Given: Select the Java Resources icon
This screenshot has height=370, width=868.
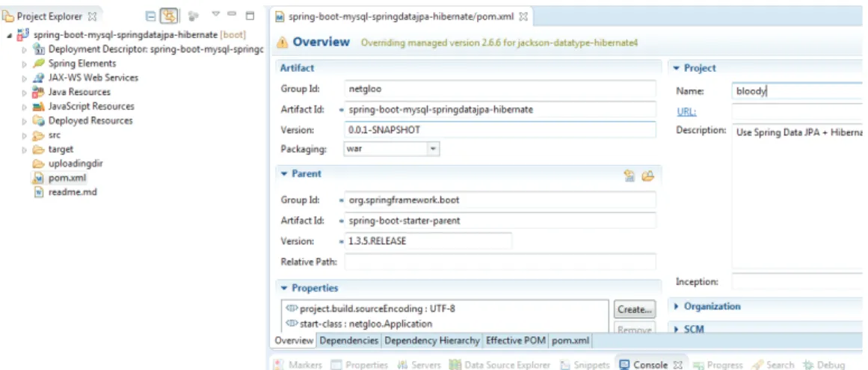Looking at the screenshot, I should point(38,92).
